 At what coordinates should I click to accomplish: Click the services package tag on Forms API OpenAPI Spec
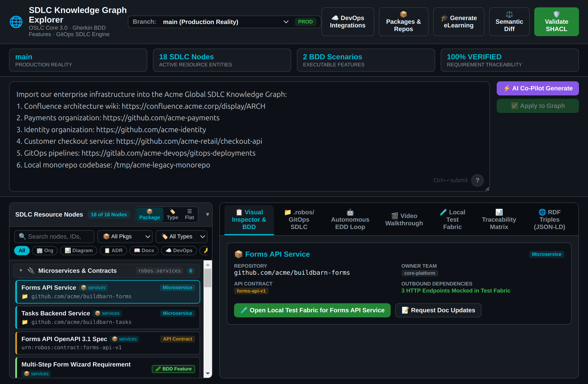pyautogui.click(x=124, y=339)
